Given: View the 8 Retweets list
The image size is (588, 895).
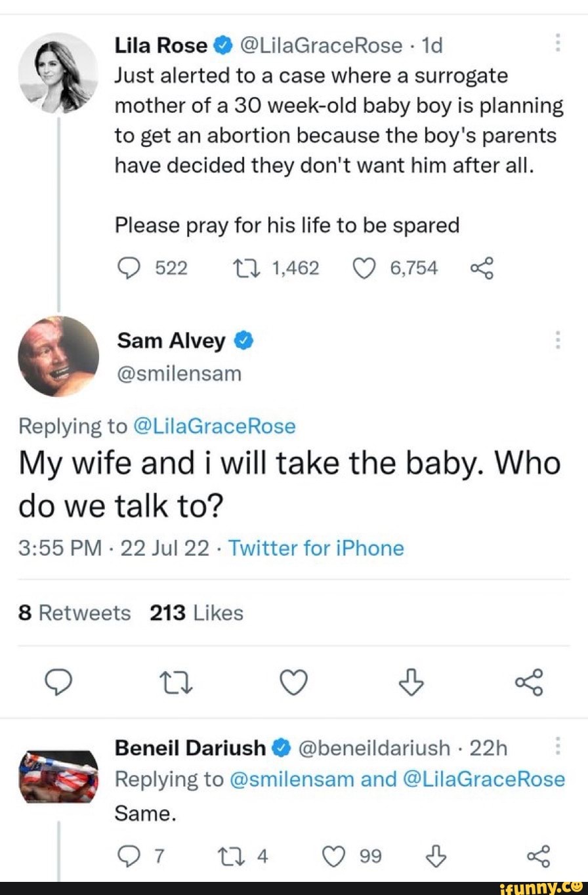Looking at the screenshot, I should pyautogui.click(x=75, y=613).
